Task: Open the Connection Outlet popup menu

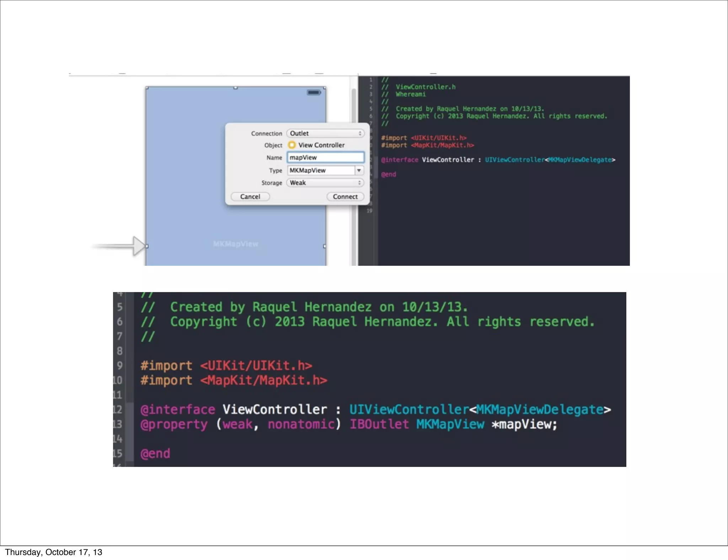Action: (325, 133)
